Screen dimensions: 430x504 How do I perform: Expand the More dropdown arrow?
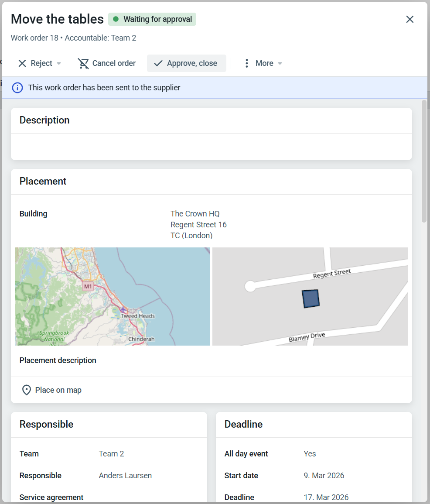pos(280,64)
